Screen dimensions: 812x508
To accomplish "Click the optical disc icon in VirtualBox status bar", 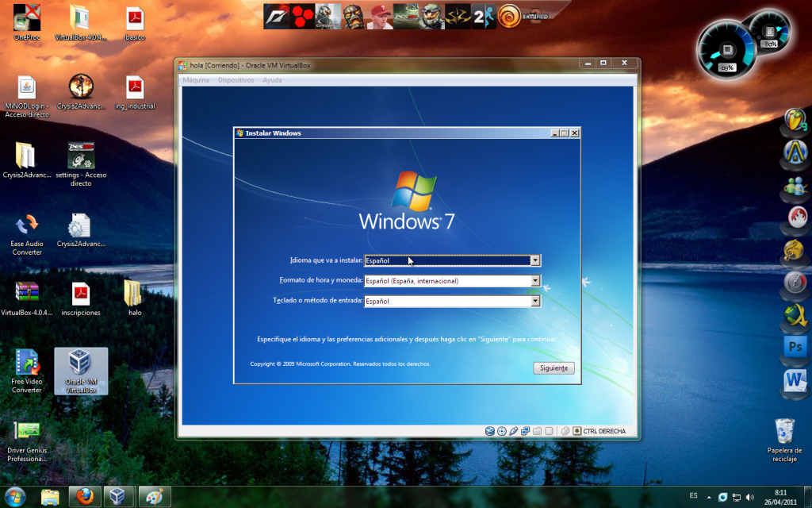I will [501, 431].
